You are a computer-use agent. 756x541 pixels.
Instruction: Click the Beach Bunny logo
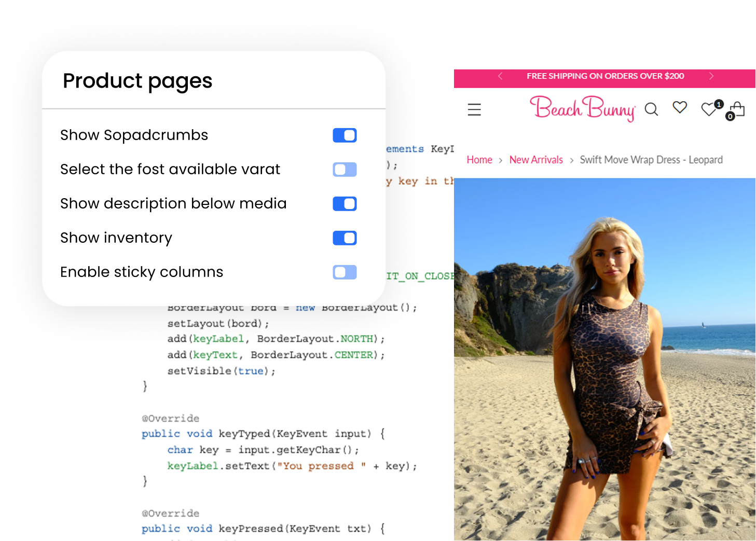pyautogui.click(x=582, y=108)
